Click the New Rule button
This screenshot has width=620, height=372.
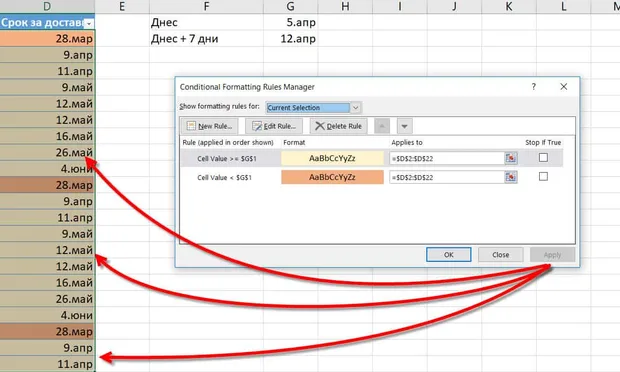(x=210, y=126)
